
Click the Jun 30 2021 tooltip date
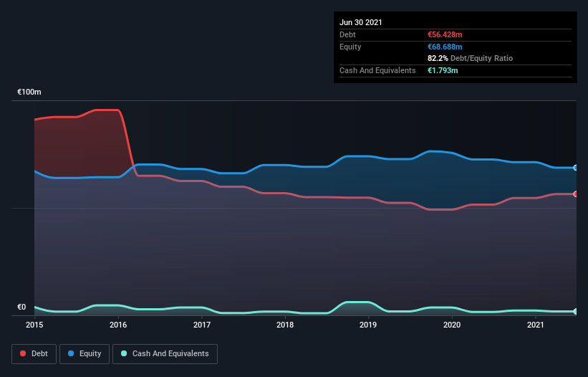click(x=361, y=22)
